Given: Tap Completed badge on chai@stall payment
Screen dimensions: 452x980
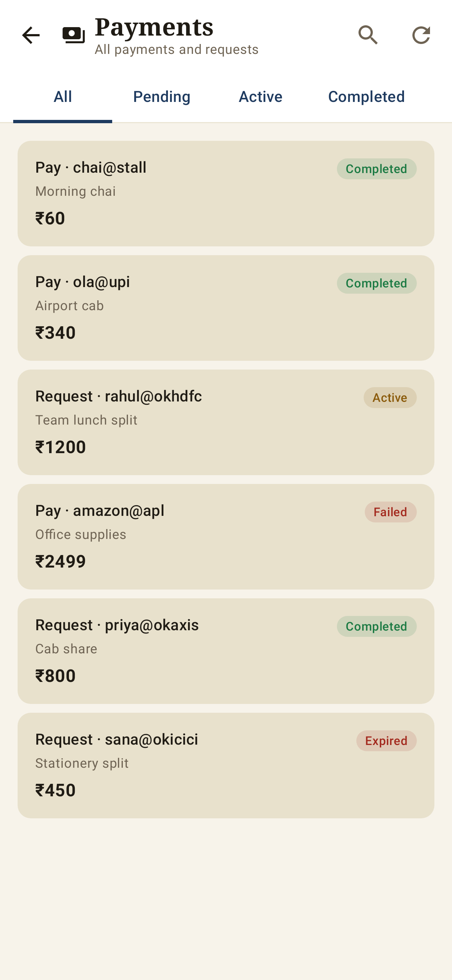Looking at the screenshot, I should (x=376, y=169).
